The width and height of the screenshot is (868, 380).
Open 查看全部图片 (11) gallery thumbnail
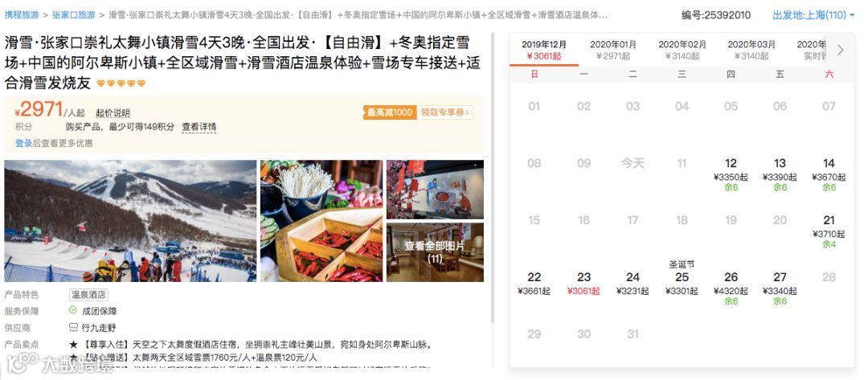[x=435, y=252]
